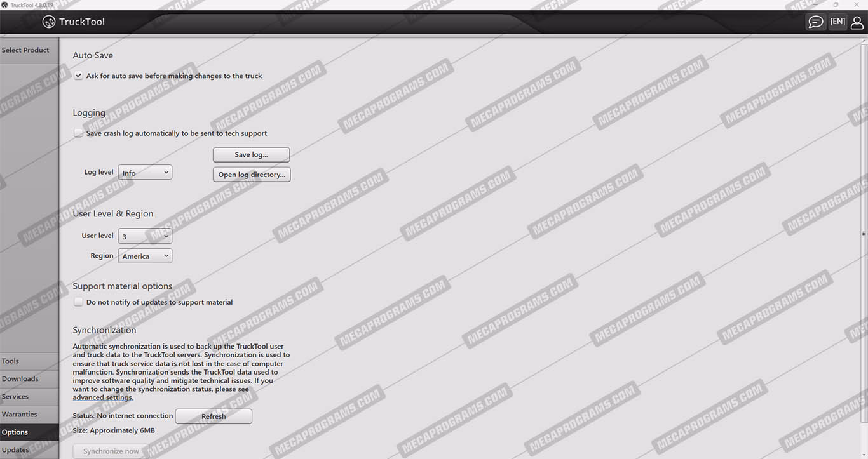
Task: Open the Log level dropdown
Action: 145,172
